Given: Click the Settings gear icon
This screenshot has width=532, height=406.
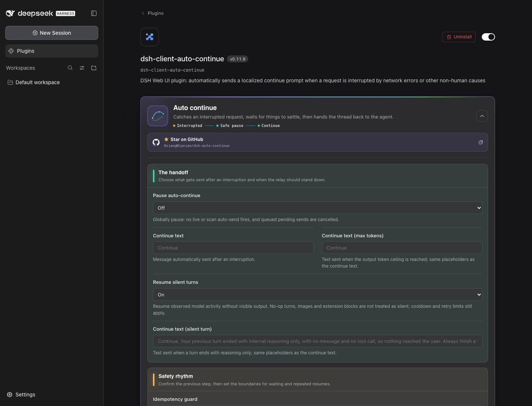Looking at the screenshot, I should coord(10,395).
